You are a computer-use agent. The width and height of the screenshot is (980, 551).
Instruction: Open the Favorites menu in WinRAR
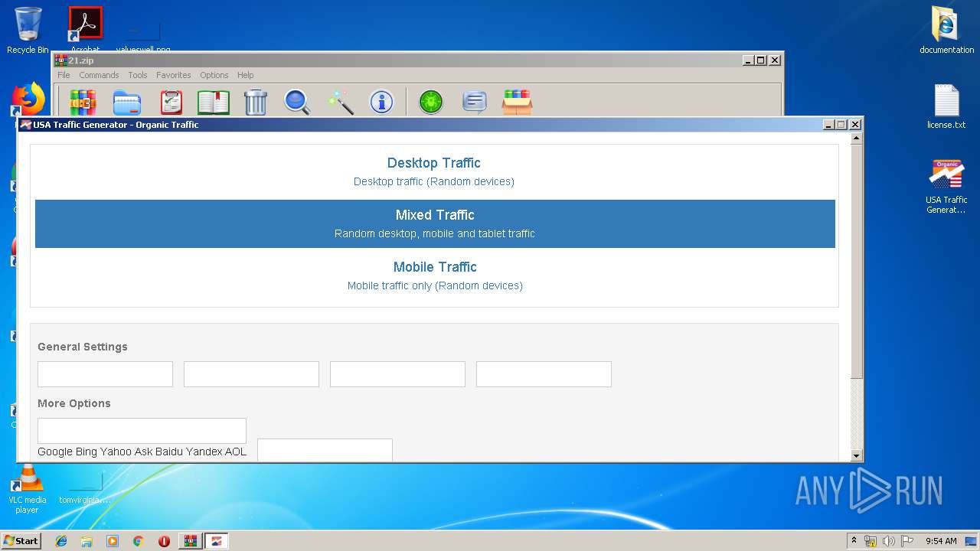coord(174,75)
